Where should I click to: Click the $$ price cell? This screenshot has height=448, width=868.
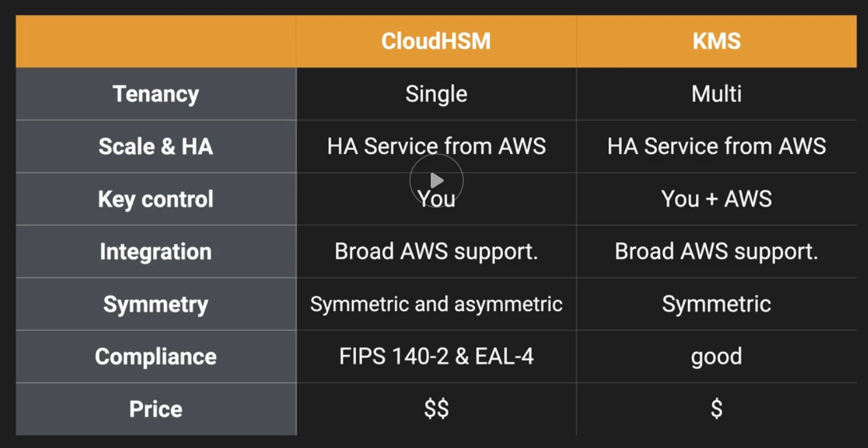(436, 409)
